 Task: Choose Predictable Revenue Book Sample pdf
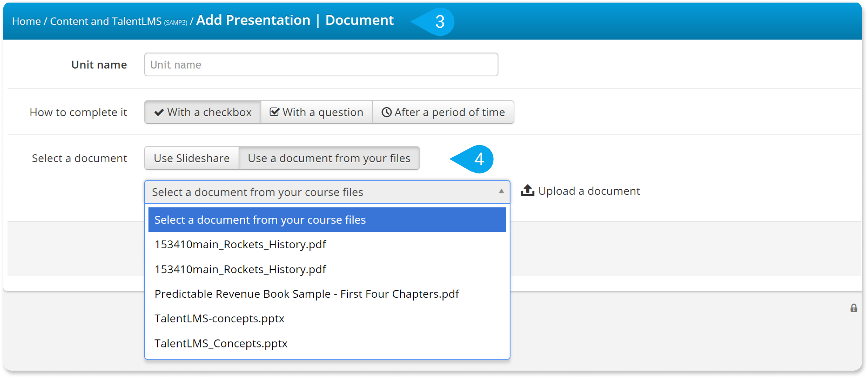327,294
